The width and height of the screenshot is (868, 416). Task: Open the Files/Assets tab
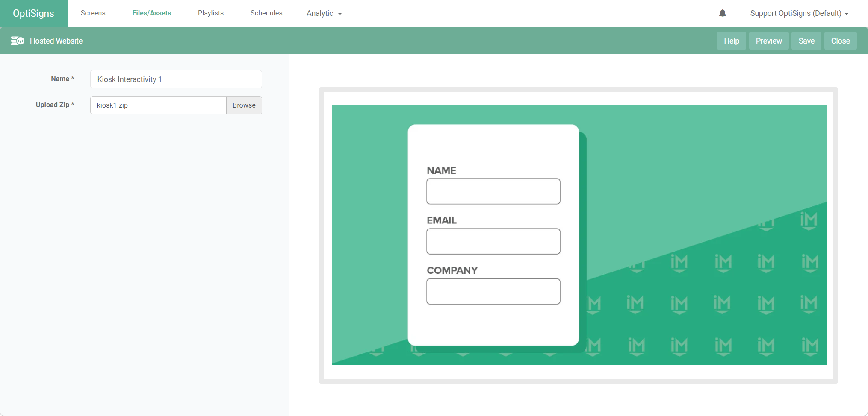(x=151, y=13)
